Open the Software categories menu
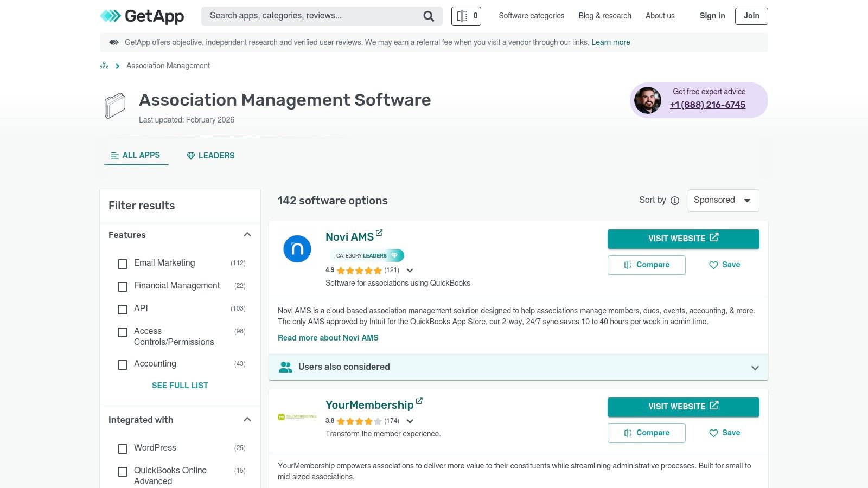This screenshot has height=488, width=868. [531, 16]
